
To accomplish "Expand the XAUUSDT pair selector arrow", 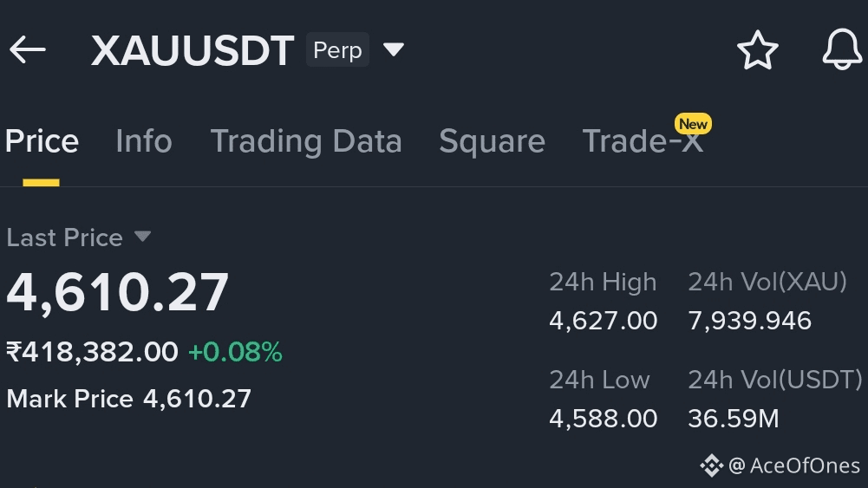I will 394,50.
